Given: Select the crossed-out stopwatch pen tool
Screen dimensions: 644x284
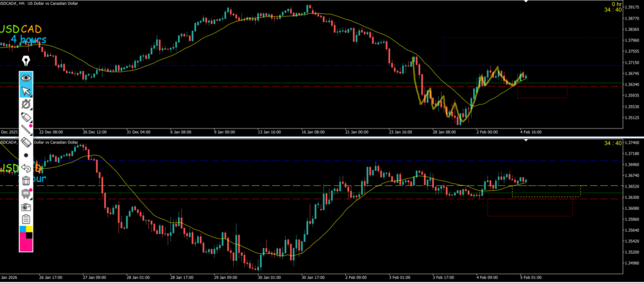Looking at the screenshot, I should click(26, 103).
